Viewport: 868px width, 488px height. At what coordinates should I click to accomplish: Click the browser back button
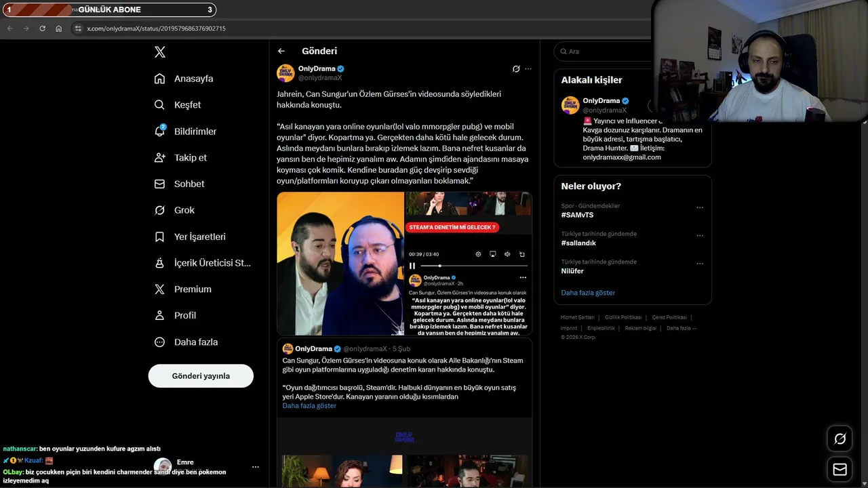[x=9, y=28]
